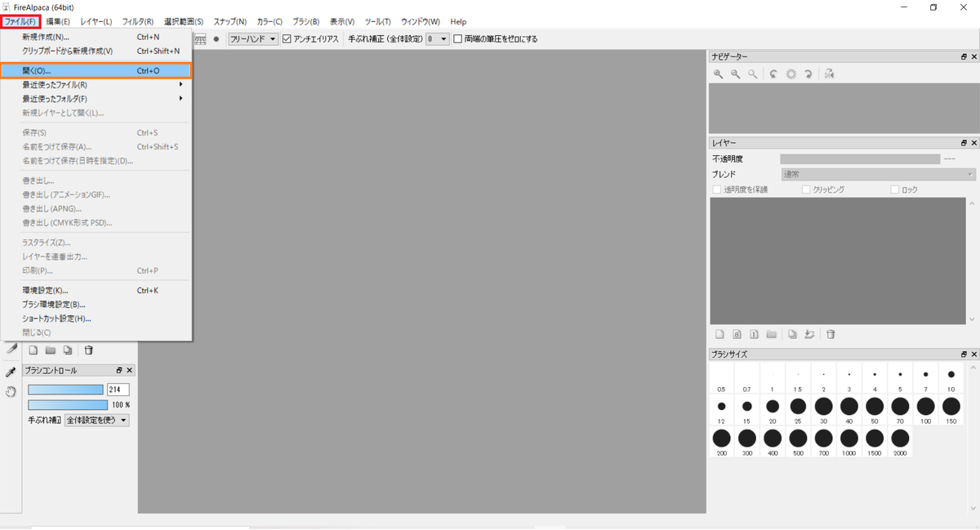This screenshot has width=980, height=530.
Task: Click the merge layer down icon
Action: pyautogui.click(x=809, y=334)
